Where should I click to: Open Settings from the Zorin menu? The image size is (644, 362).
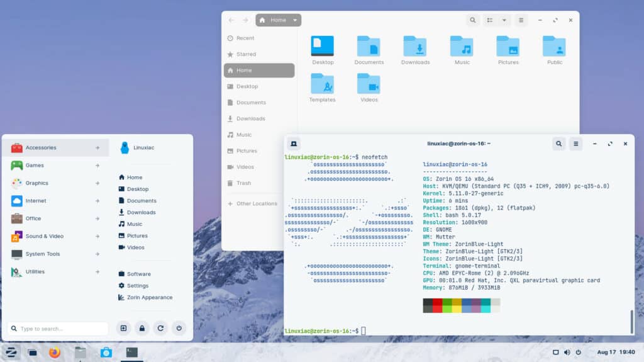point(133,285)
